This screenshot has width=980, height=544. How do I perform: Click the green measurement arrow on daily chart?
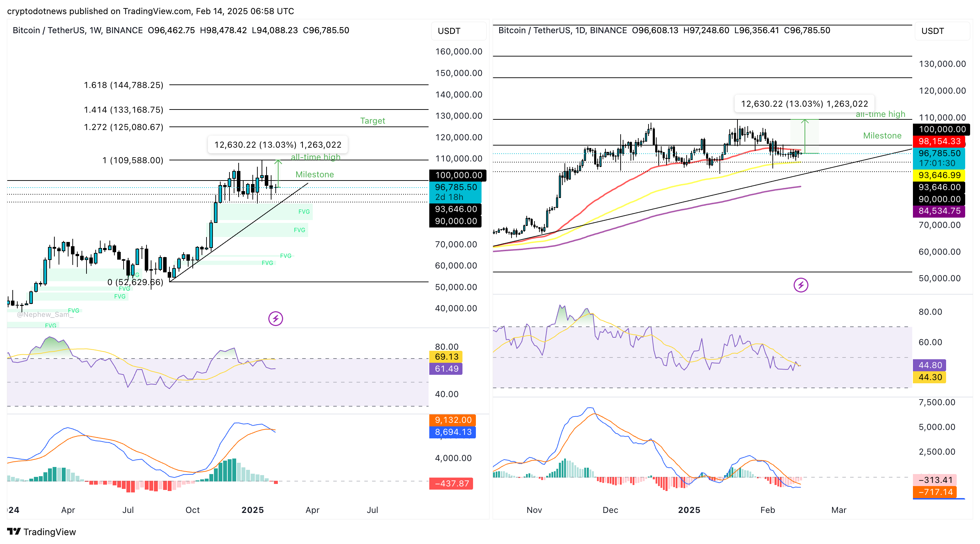[805, 136]
